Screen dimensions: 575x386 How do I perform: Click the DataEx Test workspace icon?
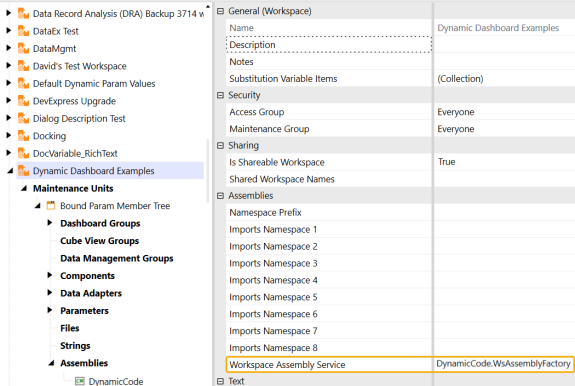pos(23,31)
